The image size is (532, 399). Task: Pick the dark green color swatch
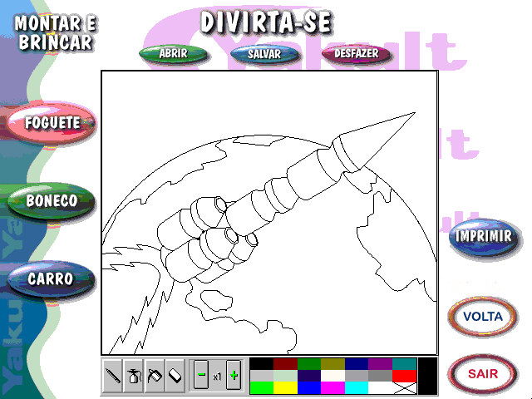309,364
